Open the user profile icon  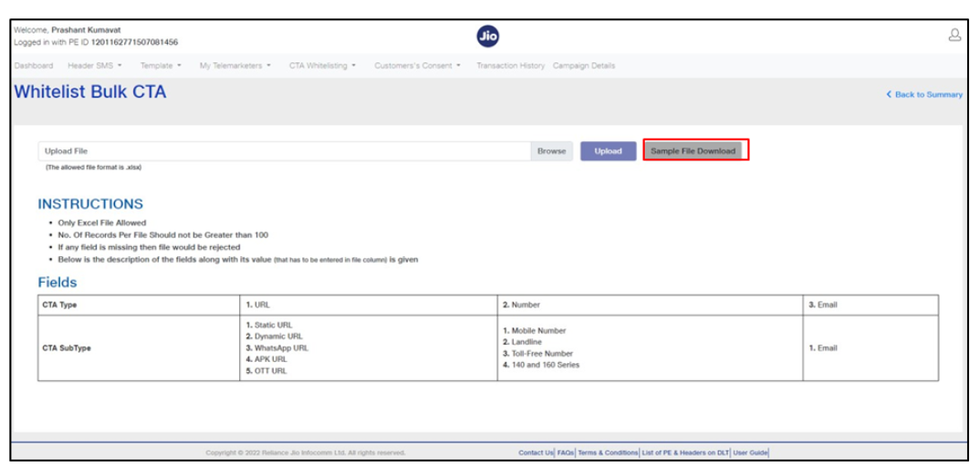point(954,35)
